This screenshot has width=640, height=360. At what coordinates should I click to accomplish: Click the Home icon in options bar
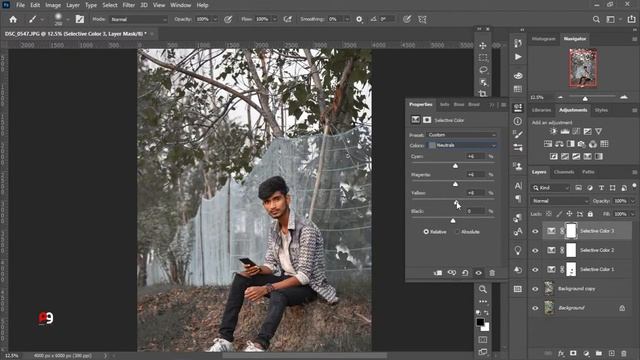[13, 19]
